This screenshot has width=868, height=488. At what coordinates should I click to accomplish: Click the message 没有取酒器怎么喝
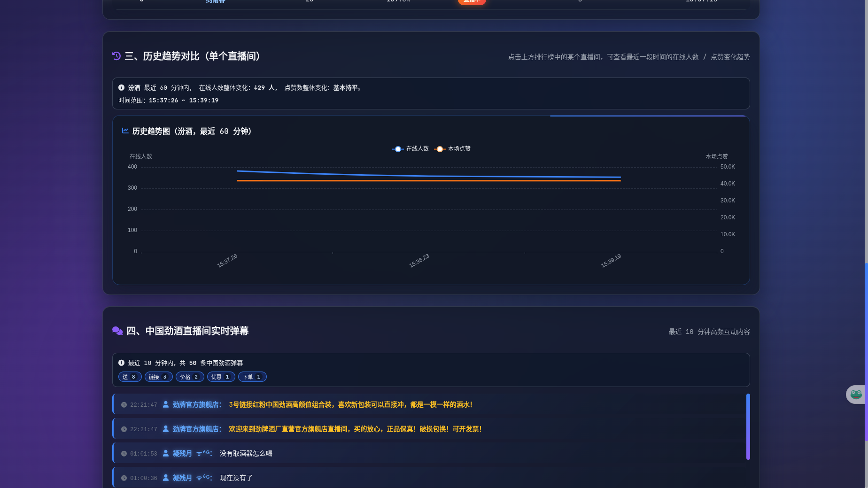[246, 454]
